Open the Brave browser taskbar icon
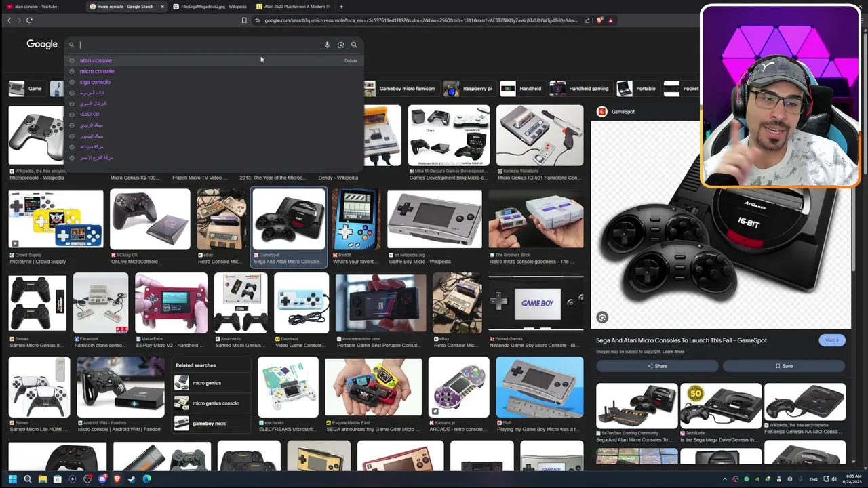Viewport: 868px width, 488px height. 117,479
